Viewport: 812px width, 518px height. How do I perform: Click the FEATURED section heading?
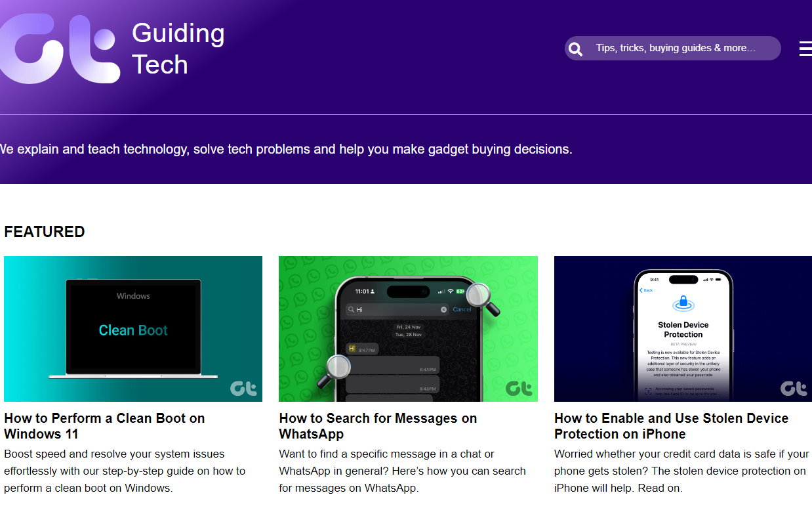click(45, 232)
